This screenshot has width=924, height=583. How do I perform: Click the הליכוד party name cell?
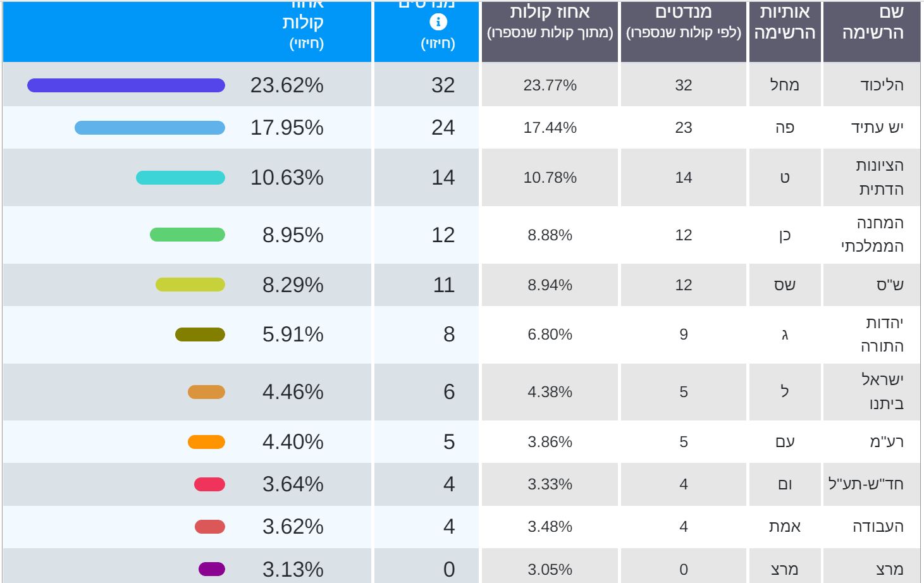[882, 85]
